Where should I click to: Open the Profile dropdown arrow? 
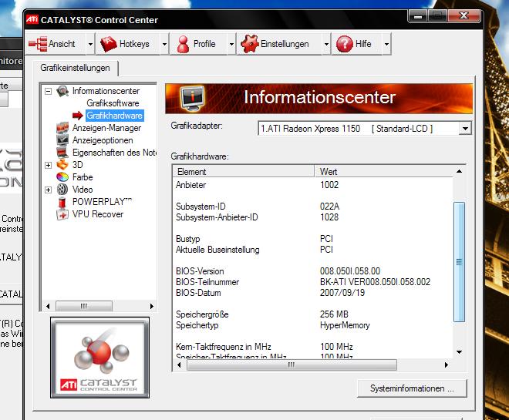pyautogui.click(x=232, y=44)
